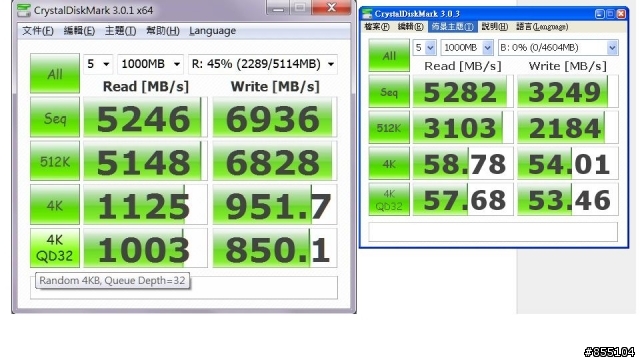Click the Seq write value 3249
This screenshot has height=360, width=640.
tap(567, 91)
